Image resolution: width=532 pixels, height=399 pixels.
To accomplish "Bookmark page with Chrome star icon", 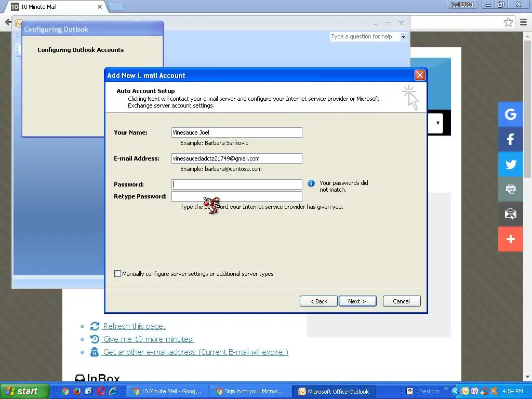I will click(508, 22).
